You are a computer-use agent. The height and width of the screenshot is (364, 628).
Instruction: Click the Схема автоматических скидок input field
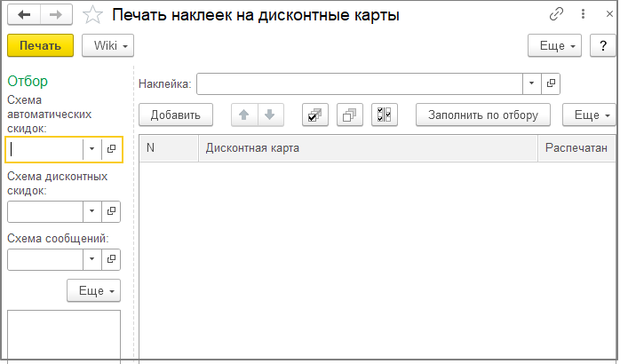44,149
